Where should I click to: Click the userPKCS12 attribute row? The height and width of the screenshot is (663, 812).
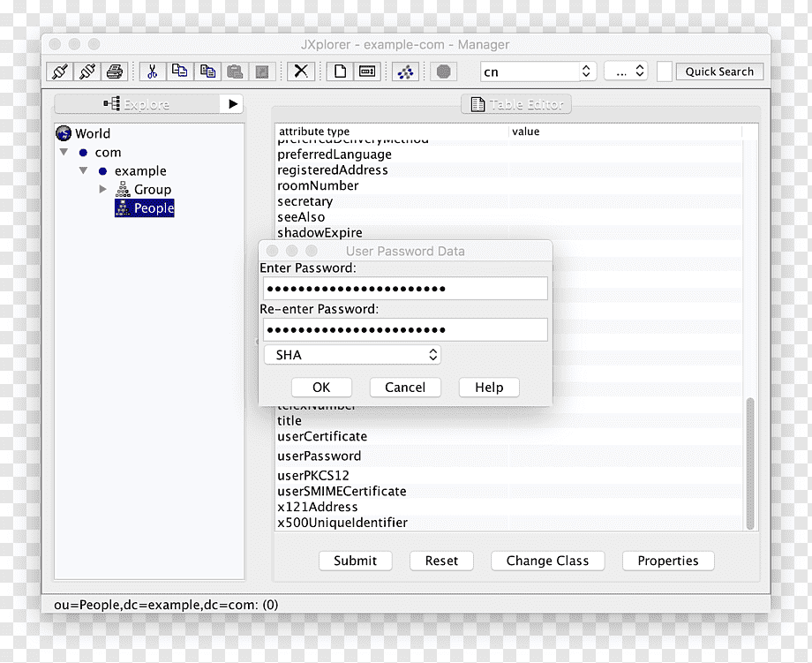[509, 476]
